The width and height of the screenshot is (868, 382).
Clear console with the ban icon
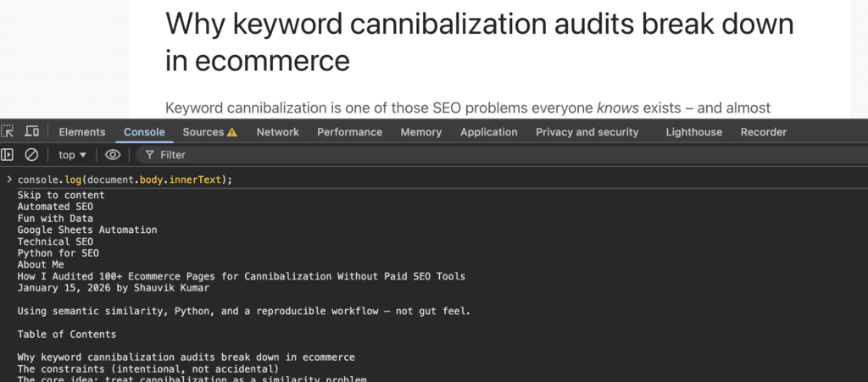pos(31,155)
